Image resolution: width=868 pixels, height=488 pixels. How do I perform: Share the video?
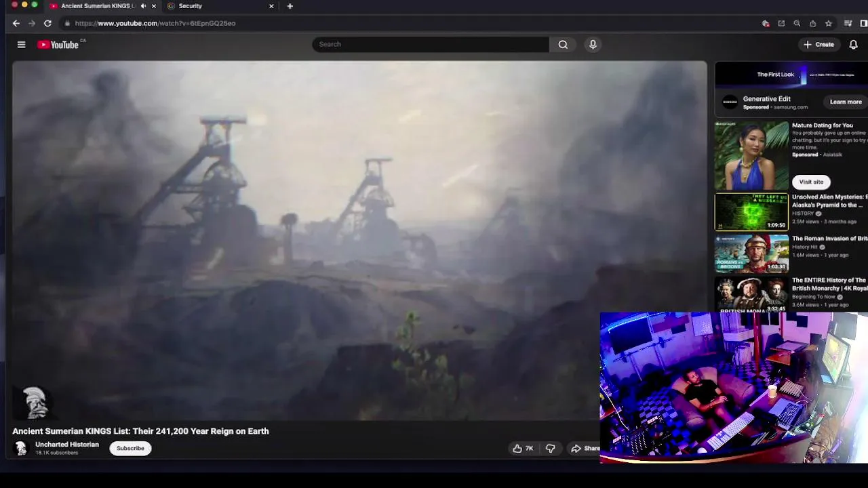tap(585, 448)
